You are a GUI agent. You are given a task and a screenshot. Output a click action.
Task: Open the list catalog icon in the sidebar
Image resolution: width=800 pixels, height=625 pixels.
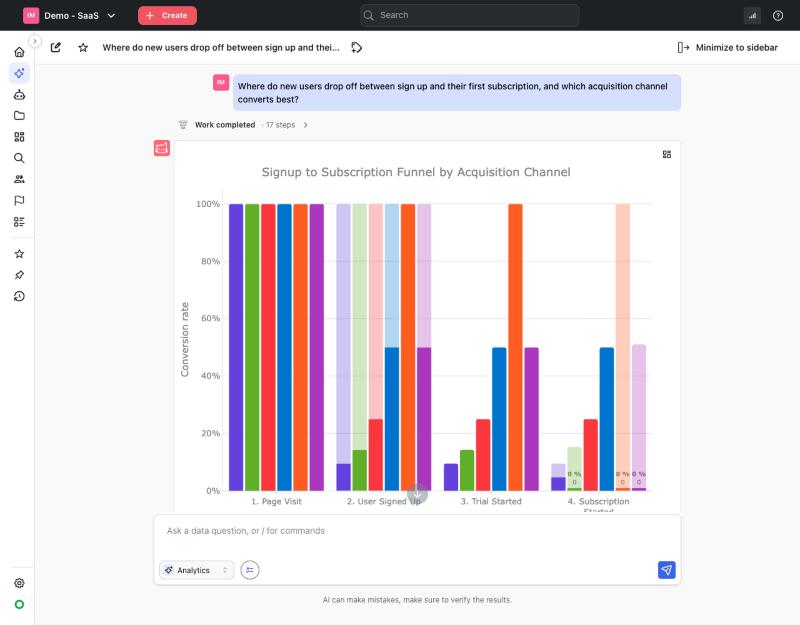(x=19, y=222)
